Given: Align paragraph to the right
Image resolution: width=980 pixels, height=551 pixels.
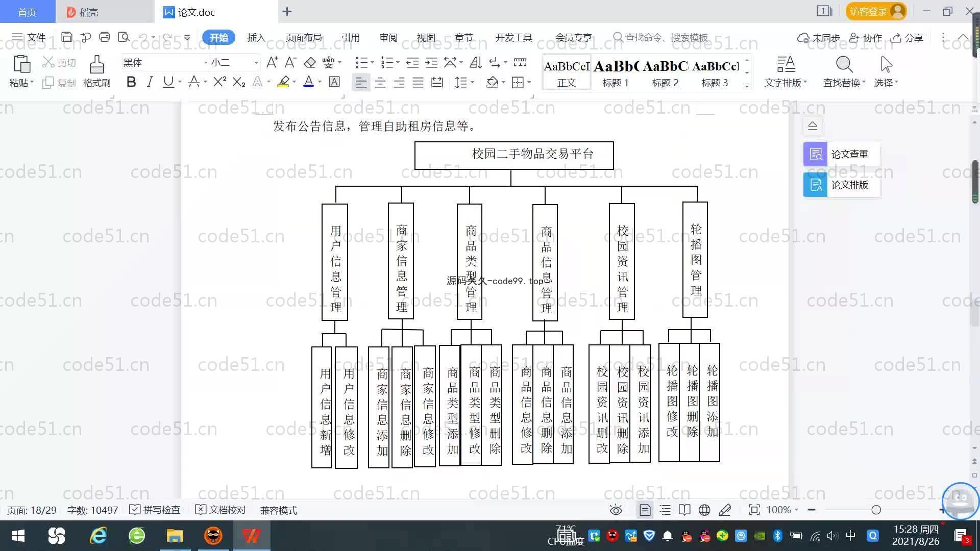Looking at the screenshot, I should (x=399, y=82).
